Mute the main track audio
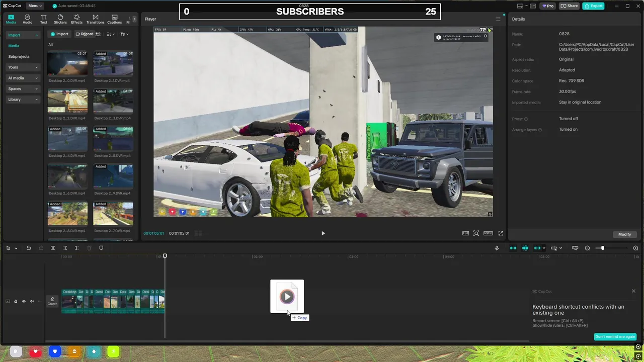The image size is (644, 362). pos(32,301)
